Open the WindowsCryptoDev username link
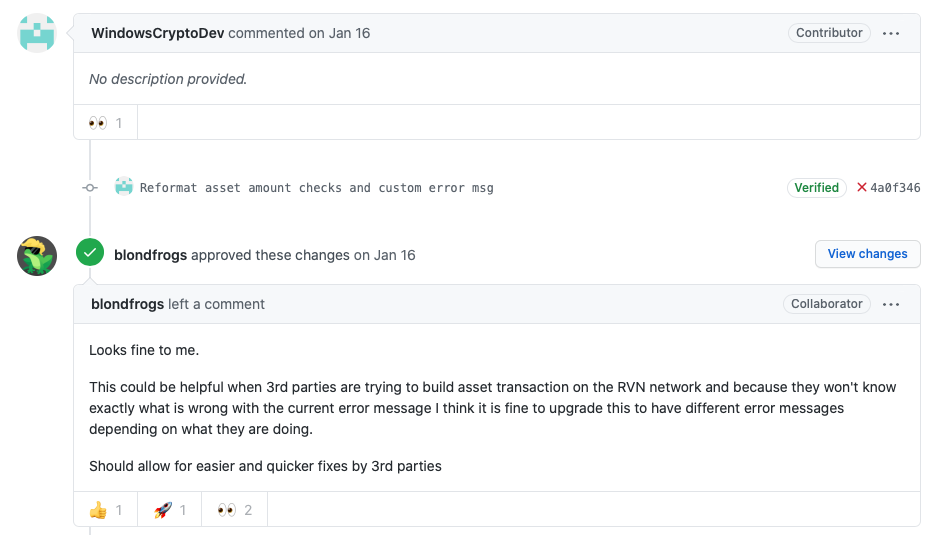 tap(158, 33)
